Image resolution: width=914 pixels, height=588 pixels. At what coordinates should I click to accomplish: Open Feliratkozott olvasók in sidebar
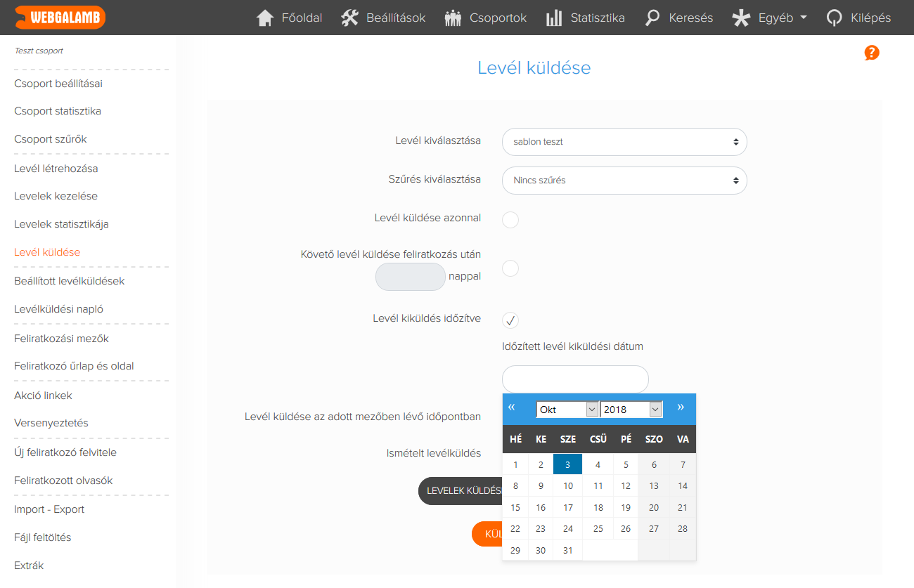[63, 481]
